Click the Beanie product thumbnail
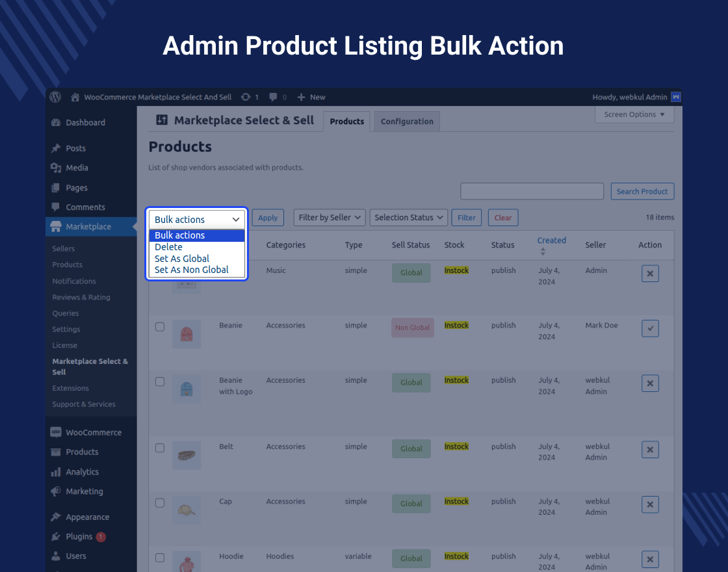 187,334
